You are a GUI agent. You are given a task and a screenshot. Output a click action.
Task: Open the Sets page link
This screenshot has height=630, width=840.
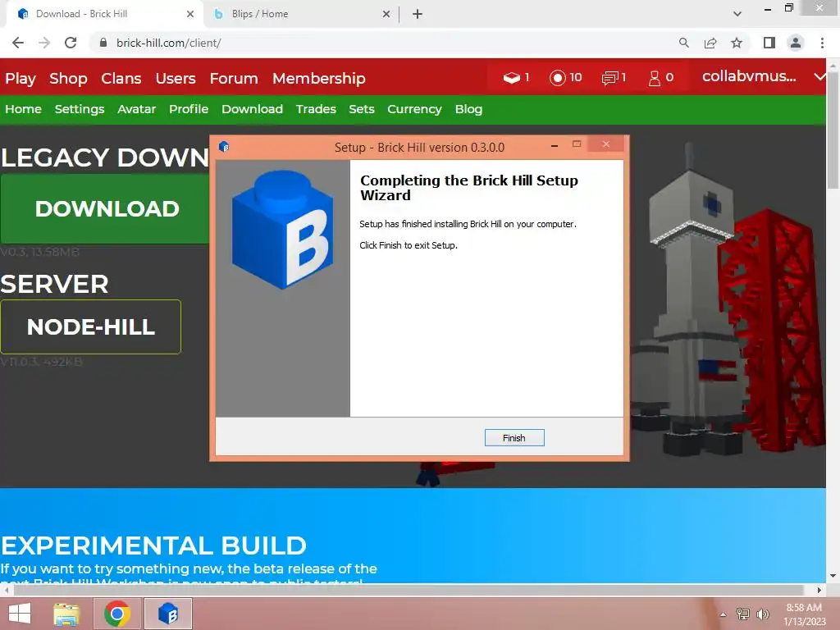[x=362, y=109]
